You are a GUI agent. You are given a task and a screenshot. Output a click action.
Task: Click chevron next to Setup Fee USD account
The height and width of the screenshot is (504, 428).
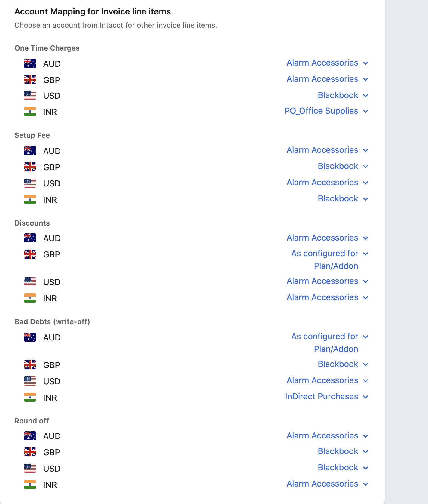[365, 183]
